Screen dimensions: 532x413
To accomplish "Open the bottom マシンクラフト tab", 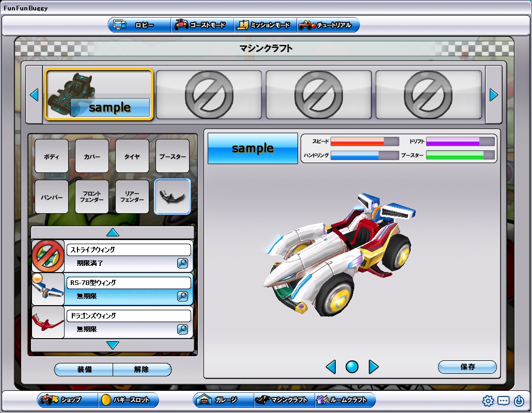I will tap(284, 400).
